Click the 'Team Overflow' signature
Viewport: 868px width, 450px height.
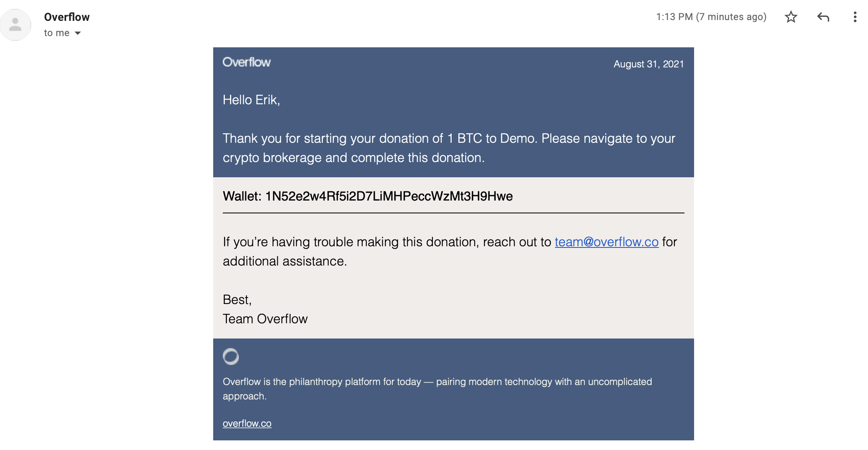(265, 319)
